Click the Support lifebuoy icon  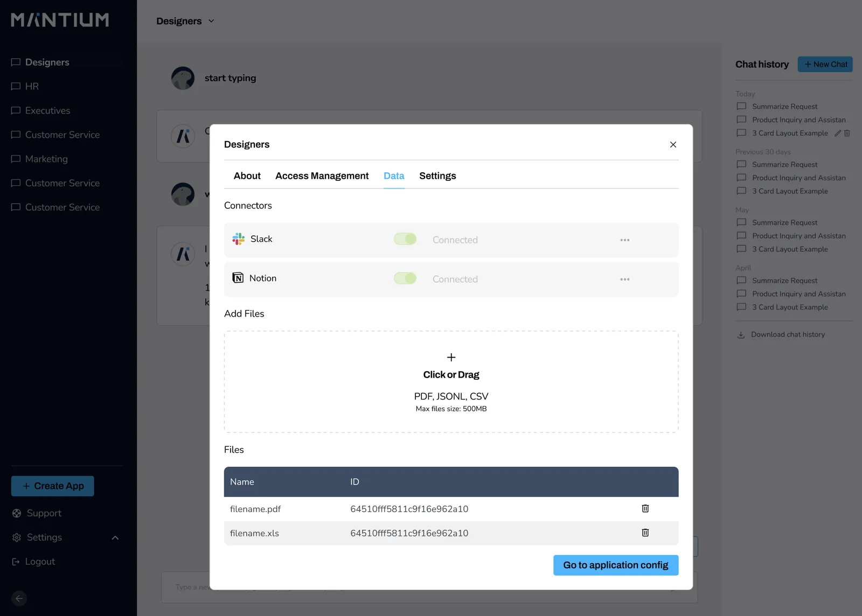point(17,513)
